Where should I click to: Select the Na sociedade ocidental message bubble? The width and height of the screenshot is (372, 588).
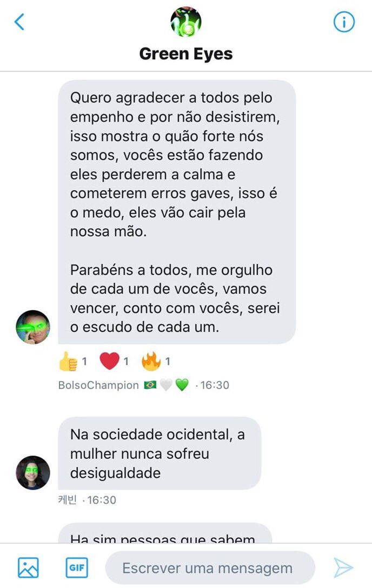tap(160, 453)
